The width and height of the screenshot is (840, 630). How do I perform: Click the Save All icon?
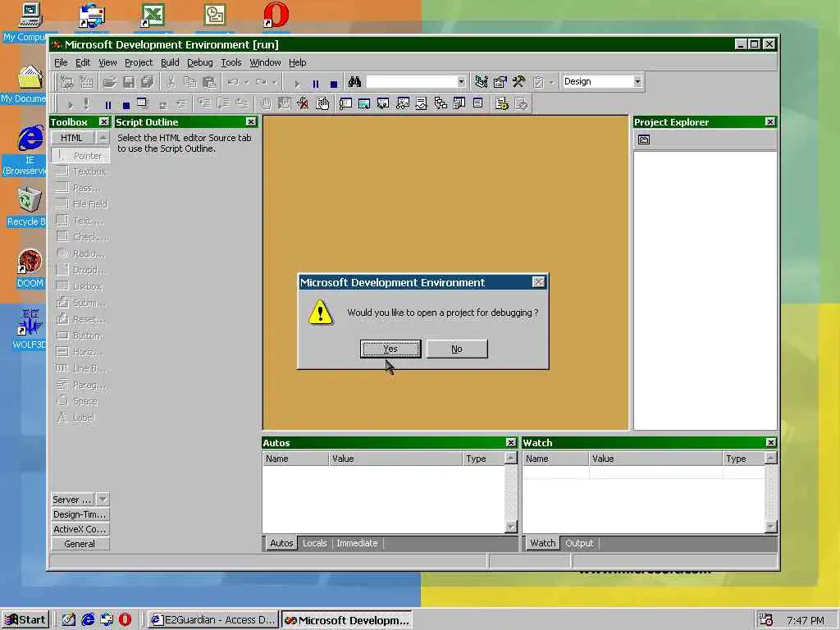point(148,82)
